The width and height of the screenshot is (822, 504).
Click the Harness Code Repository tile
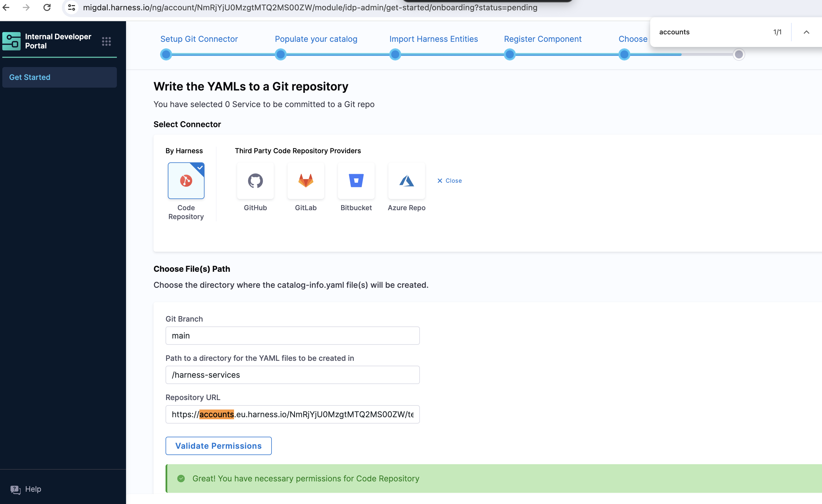(186, 180)
